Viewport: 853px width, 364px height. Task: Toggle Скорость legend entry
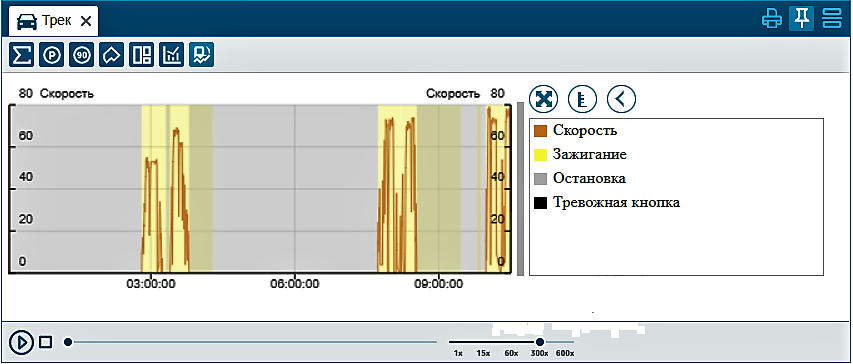(x=576, y=131)
